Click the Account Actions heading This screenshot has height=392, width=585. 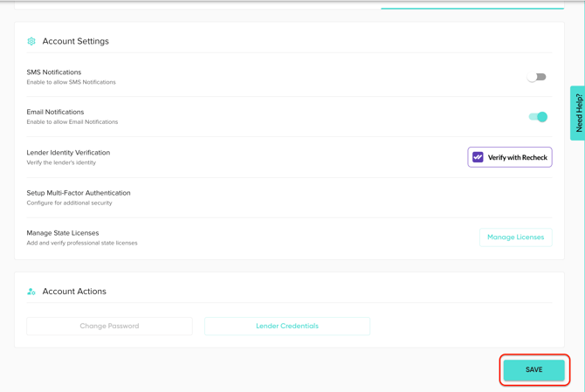pos(74,292)
